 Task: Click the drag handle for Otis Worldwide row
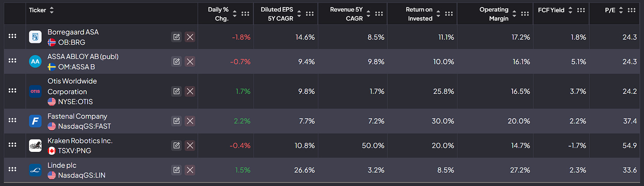(x=12, y=91)
